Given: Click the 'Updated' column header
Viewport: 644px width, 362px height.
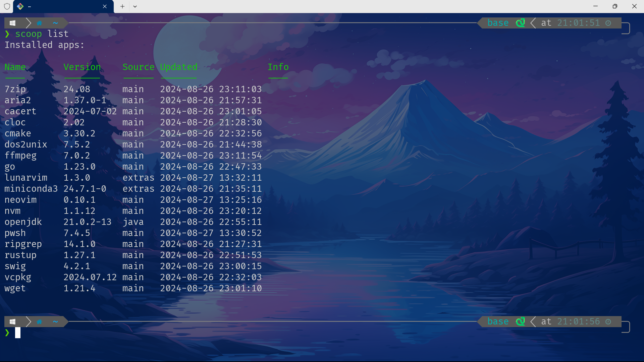Looking at the screenshot, I should (x=178, y=67).
